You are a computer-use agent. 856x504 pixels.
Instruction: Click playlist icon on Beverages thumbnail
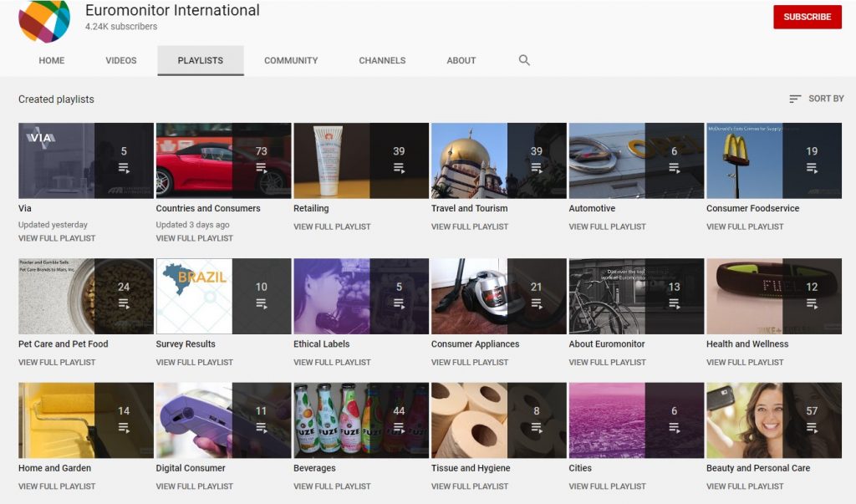pos(399,428)
